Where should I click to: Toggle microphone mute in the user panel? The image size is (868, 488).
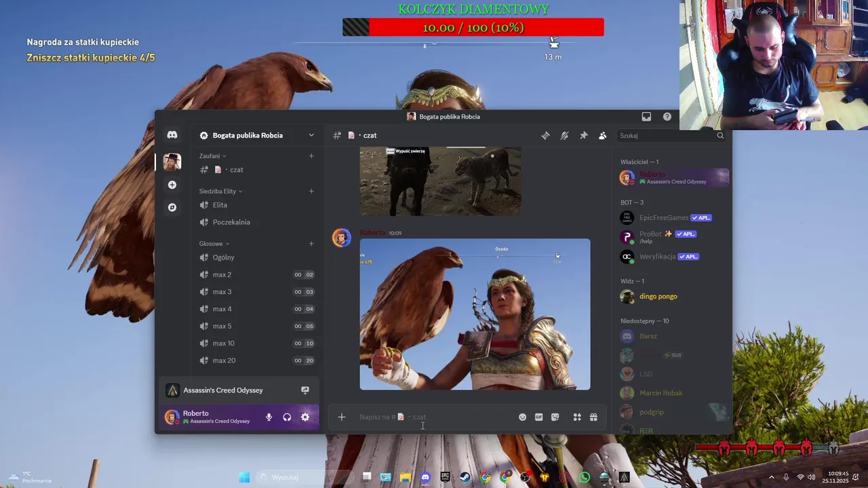click(269, 417)
